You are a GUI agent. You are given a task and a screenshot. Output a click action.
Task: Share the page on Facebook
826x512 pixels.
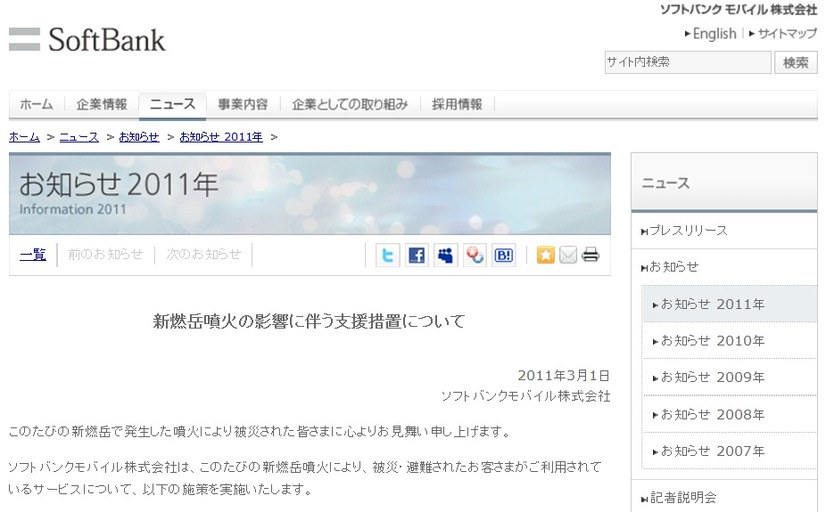tap(417, 255)
